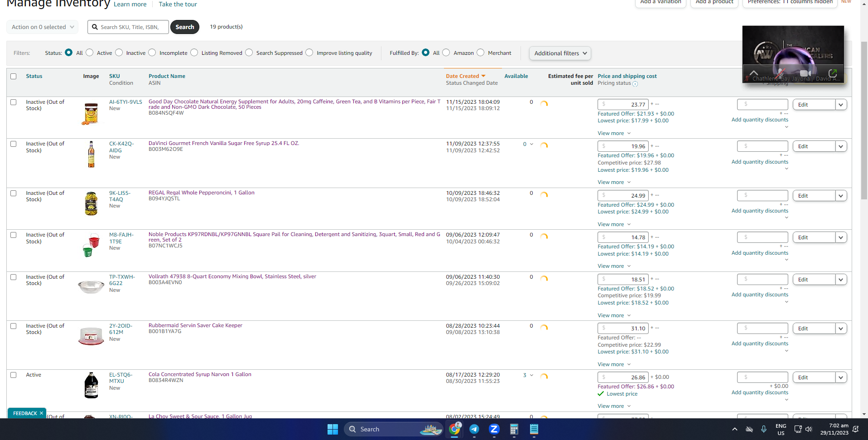Check the box for Cola Concentrated Syrup row
Screen dimensions: 868x440
(14, 375)
